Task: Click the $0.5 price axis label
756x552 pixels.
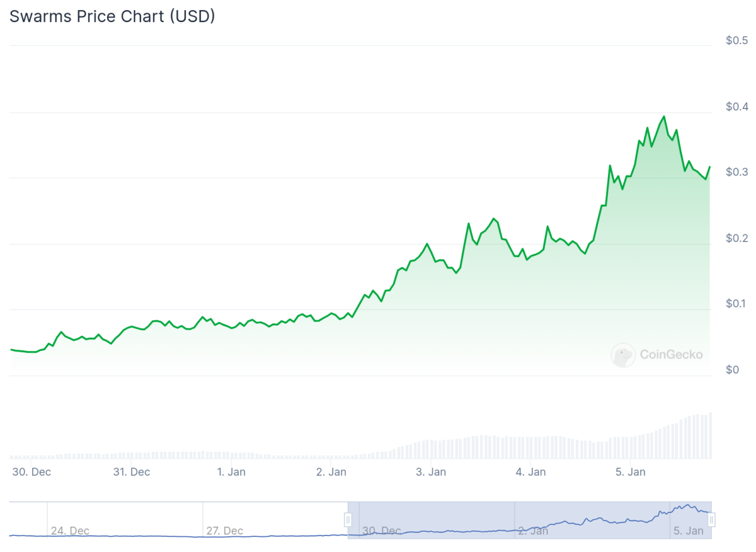Action: (736, 41)
